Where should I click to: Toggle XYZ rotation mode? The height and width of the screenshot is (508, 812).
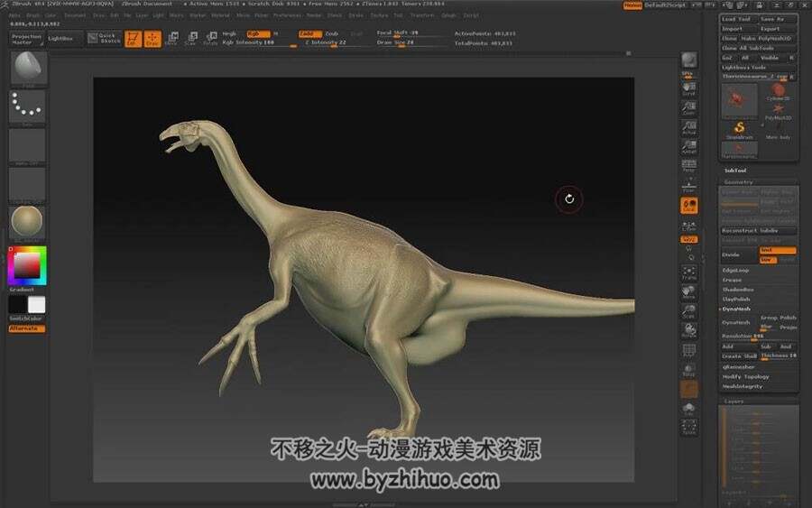coord(688,240)
